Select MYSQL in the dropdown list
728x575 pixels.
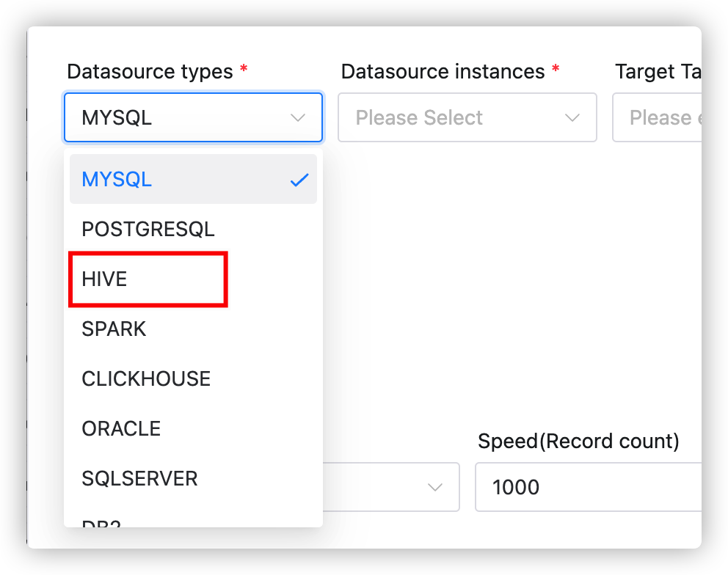[193, 179]
